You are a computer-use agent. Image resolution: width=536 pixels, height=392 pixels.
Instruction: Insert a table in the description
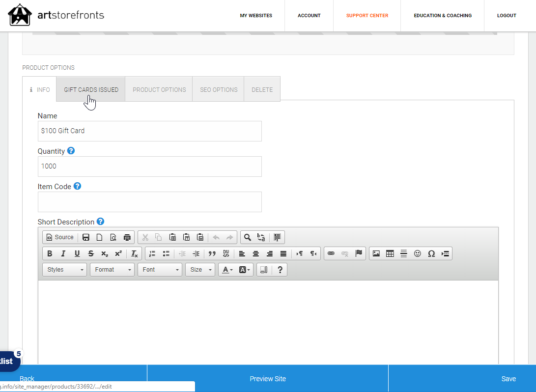[x=390, y=253]
